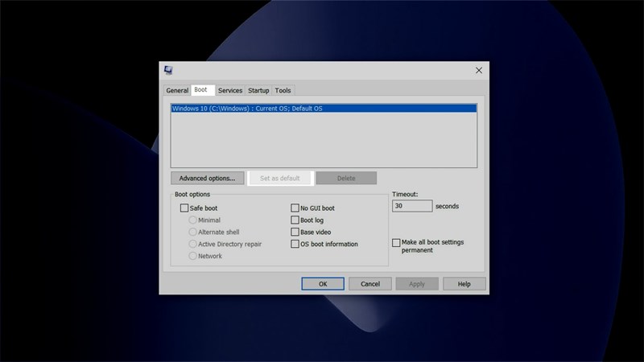Click the Apply button
This screenshot has width=644, height=362.
417,284
